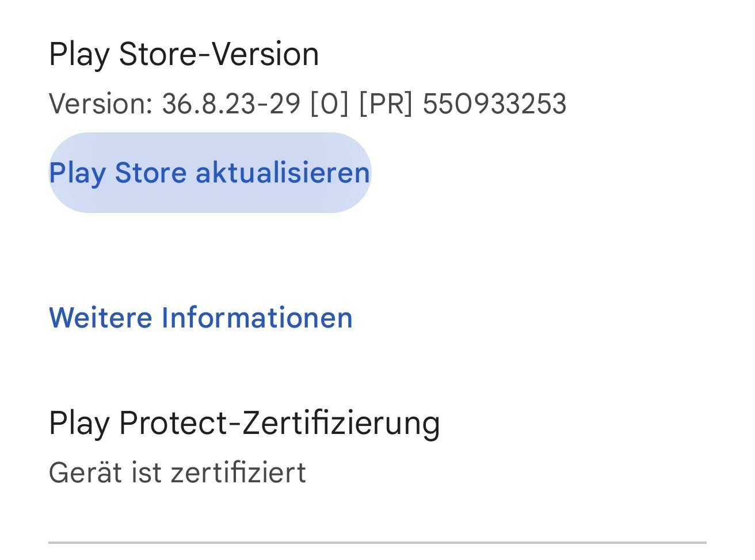Tap the Gerät ist zertifiziert status text

click(x=177, y=473)
